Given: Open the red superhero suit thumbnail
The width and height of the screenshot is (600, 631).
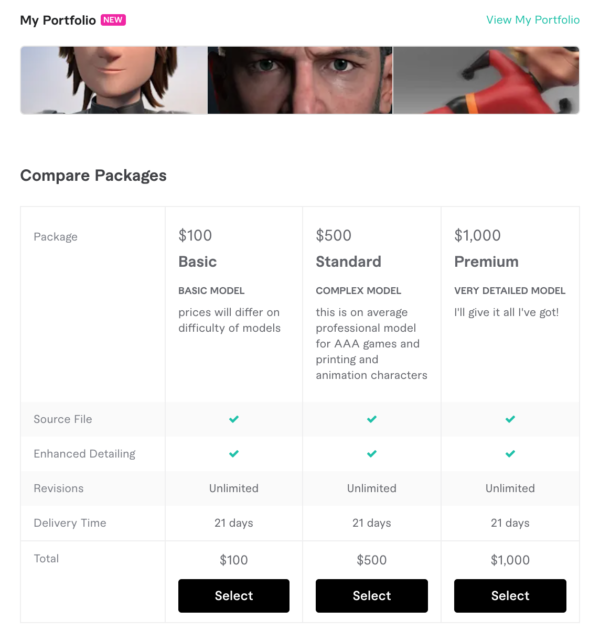Looking at the screenshot, I should (x=486, y=80).
